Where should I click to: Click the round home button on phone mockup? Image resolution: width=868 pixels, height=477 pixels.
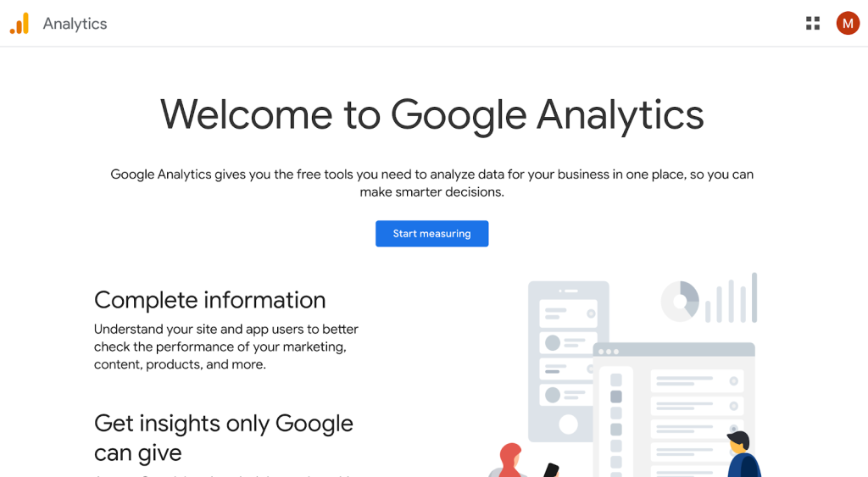(x=568, y=424)
